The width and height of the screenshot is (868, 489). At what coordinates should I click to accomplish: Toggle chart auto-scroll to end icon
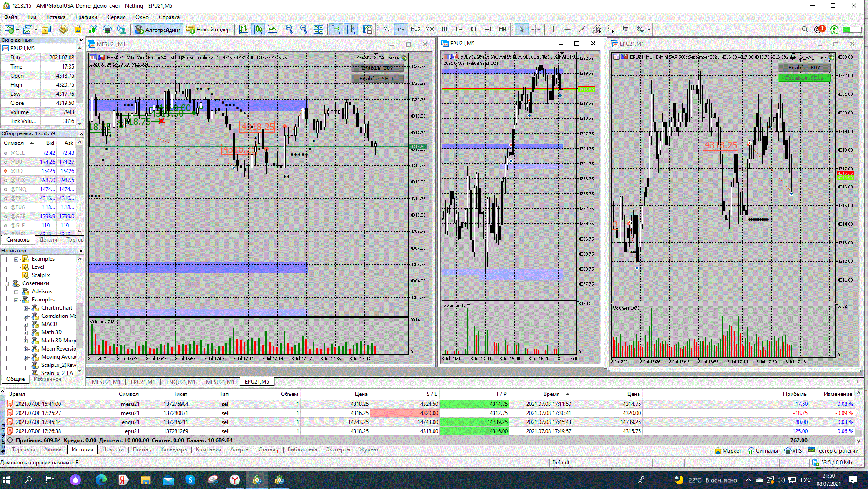pyautogui.click(x=336, y=29)
